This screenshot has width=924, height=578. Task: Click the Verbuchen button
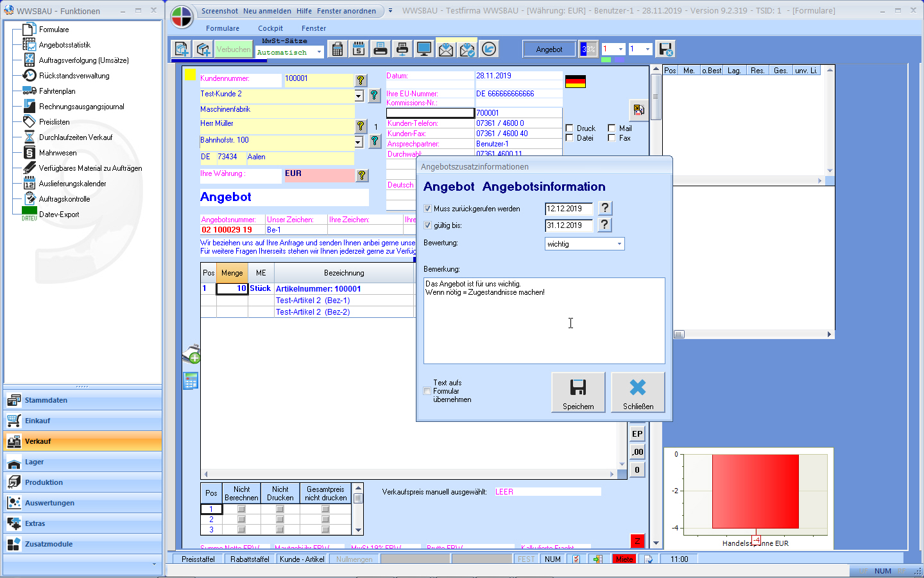click(234, 49)
